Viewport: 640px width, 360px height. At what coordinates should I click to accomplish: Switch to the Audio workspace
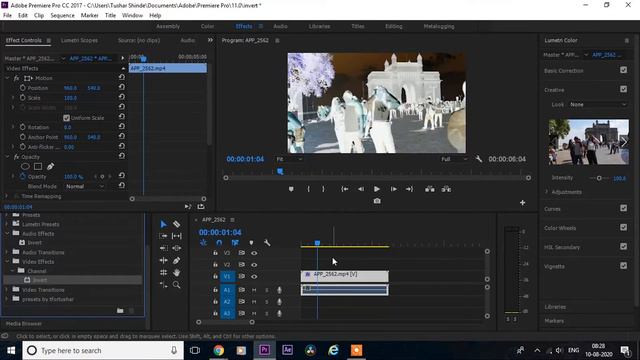point(280,26)
